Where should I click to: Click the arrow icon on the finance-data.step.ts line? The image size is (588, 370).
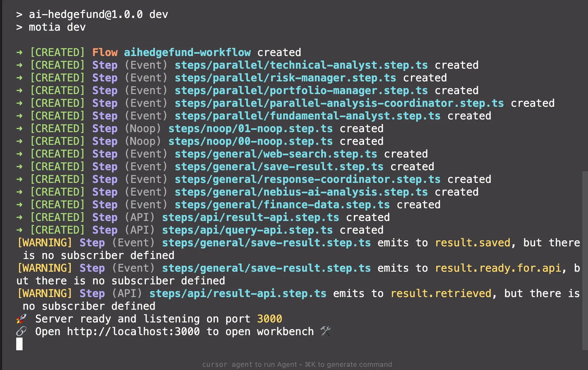coord(19,205)
